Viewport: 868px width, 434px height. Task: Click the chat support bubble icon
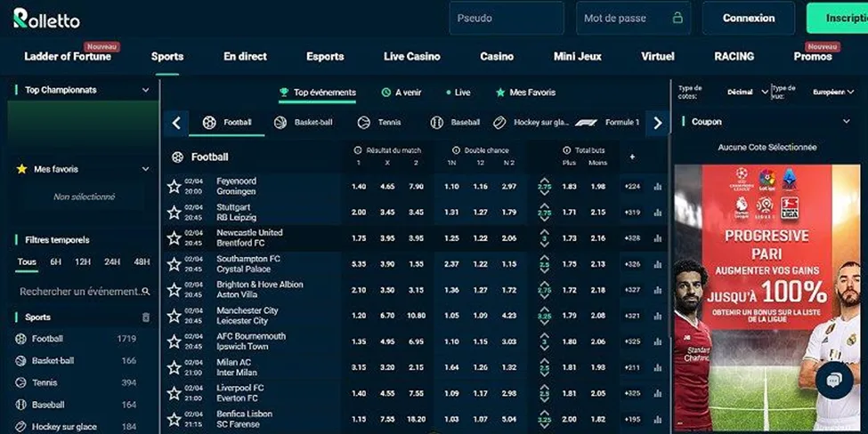tap(834, 381)
